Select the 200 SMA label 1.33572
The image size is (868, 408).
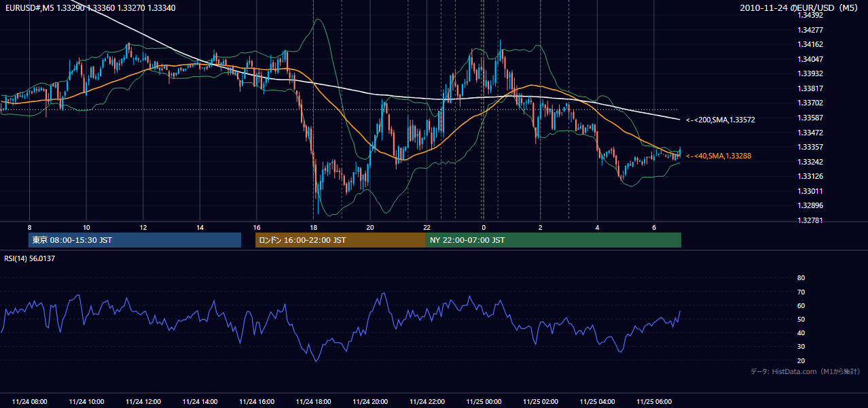coord(721,120)
